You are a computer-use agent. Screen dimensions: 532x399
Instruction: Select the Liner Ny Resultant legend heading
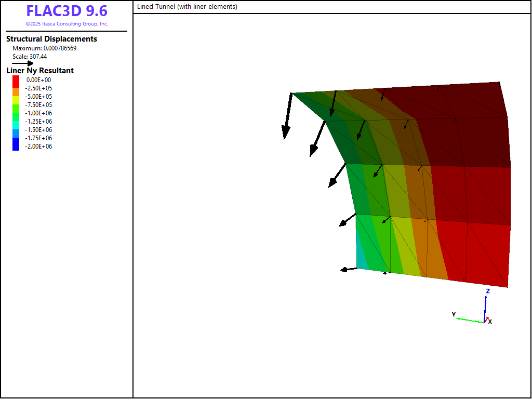40,71
